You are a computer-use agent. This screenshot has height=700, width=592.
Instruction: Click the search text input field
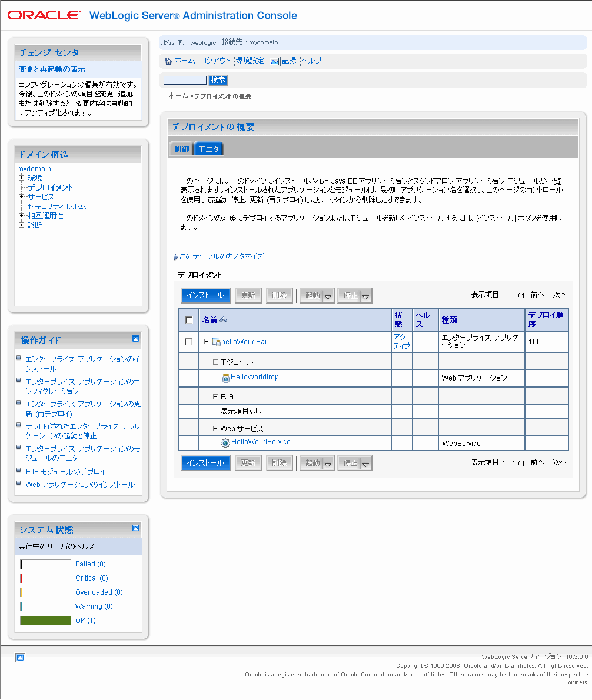pyautogui.click(x=185, y=81)
